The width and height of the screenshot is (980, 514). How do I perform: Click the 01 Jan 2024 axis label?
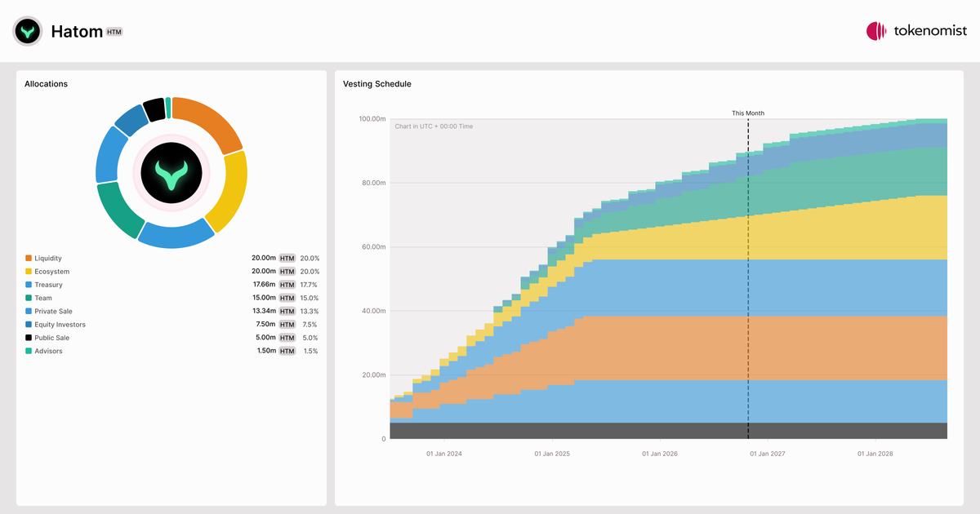pyautogui.click(x=444, y=453)
